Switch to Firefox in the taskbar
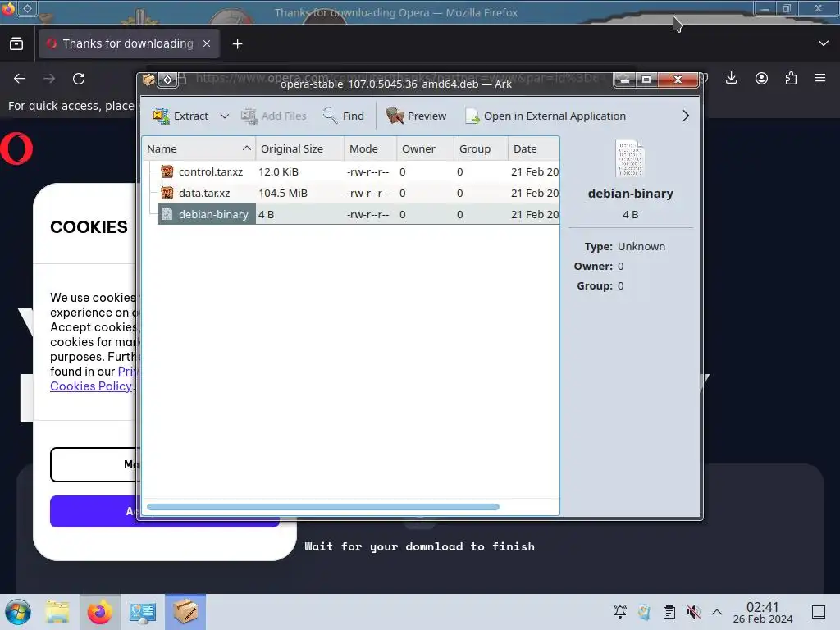 [99, 612]
